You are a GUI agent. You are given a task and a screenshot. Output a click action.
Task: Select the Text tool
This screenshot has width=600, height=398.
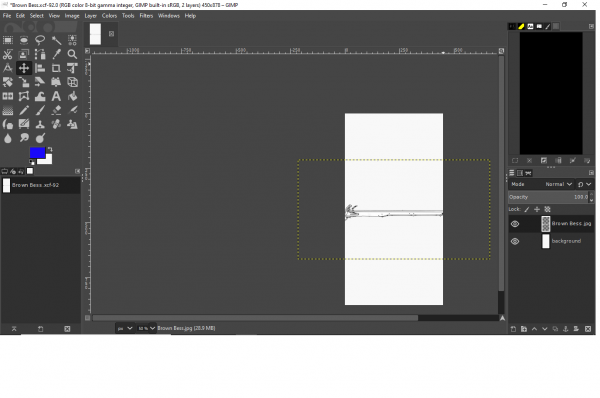click(x=56, y=96)
